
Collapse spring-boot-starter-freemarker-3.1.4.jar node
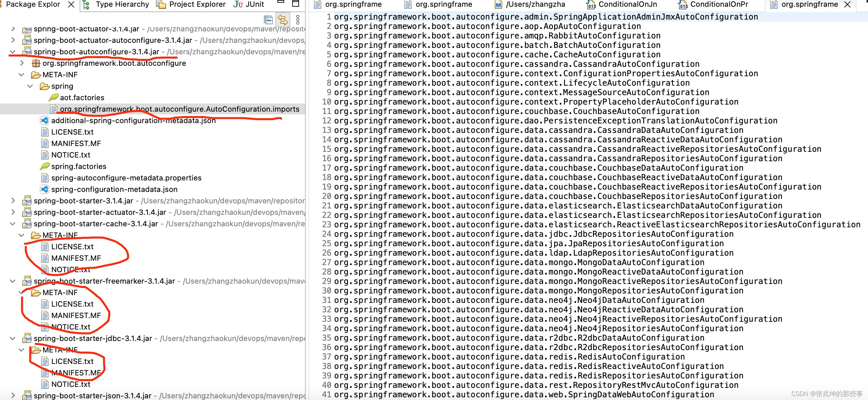point(13,281)
